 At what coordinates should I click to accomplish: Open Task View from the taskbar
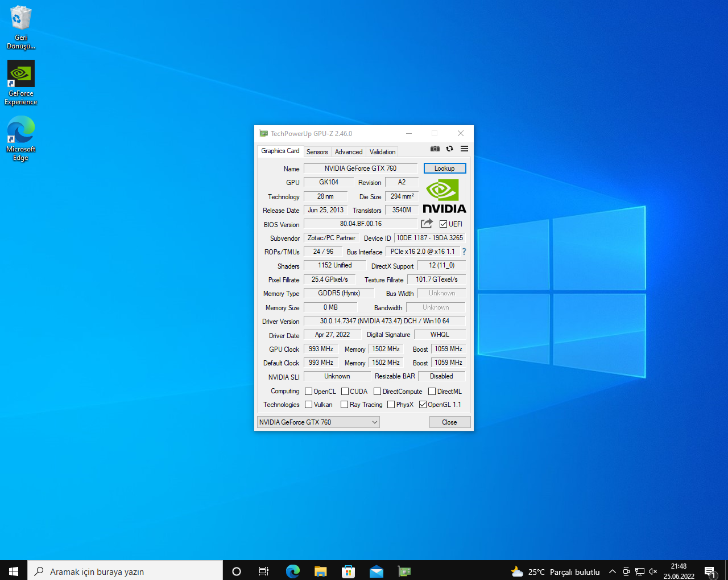264,571
